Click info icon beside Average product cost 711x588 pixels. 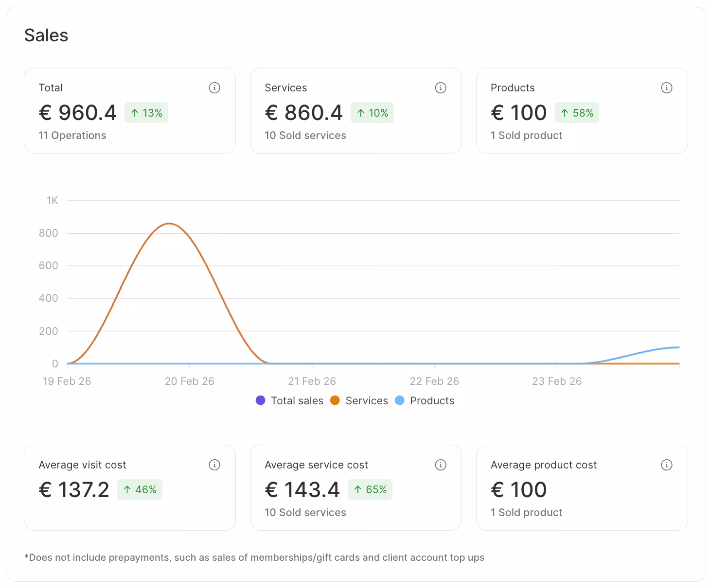tap(666, 465)
